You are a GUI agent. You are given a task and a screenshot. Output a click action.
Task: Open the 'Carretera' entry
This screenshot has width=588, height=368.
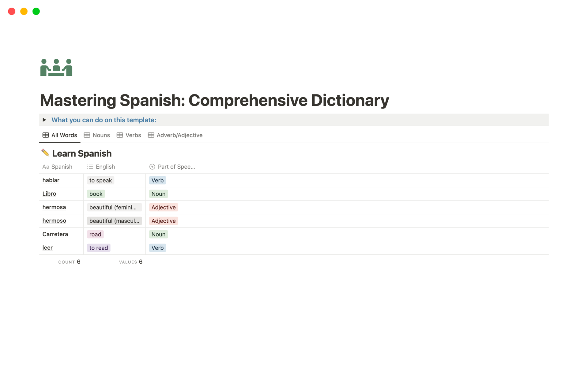[x=55, y=234]
